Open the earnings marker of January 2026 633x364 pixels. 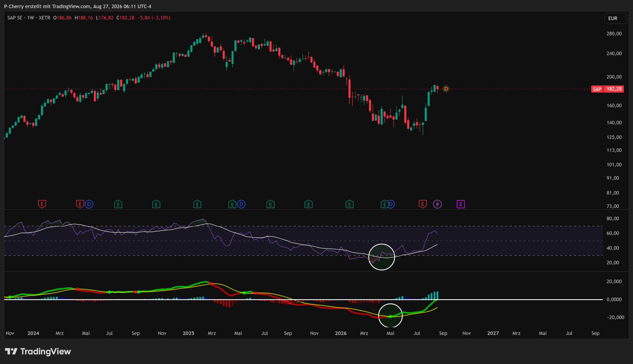349,204
